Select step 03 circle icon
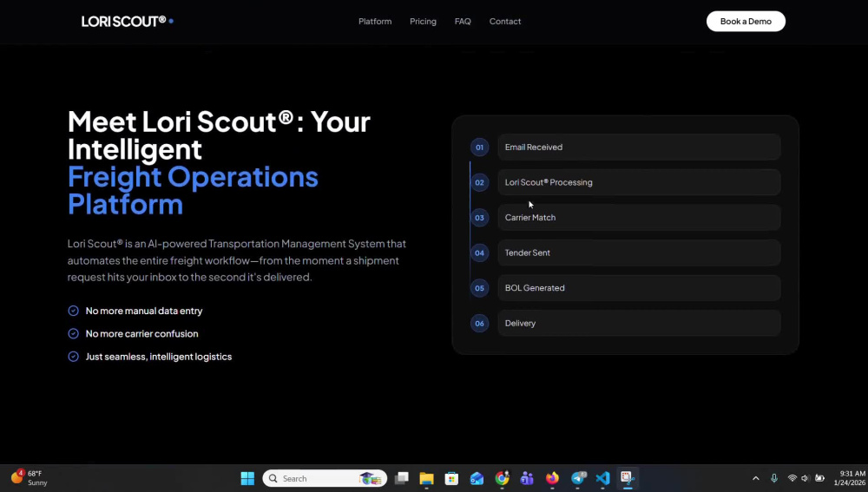Viewport: 868px width, 492px height. [479, 218]
